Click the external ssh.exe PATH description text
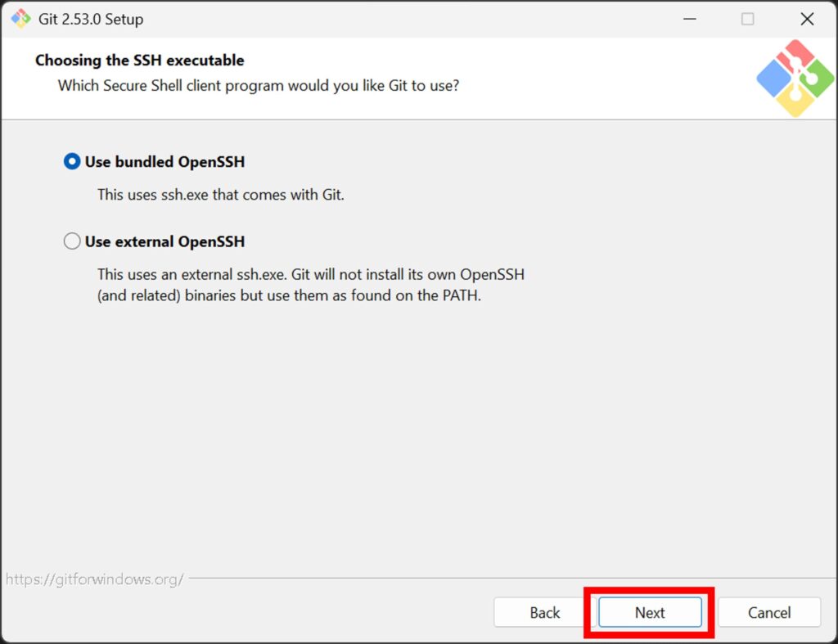Screen dimensions: 838x644 click(x=310, y=285)
